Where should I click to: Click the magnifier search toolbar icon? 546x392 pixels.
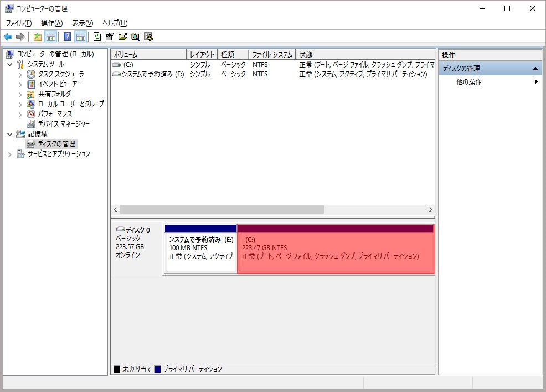point(136,37)
